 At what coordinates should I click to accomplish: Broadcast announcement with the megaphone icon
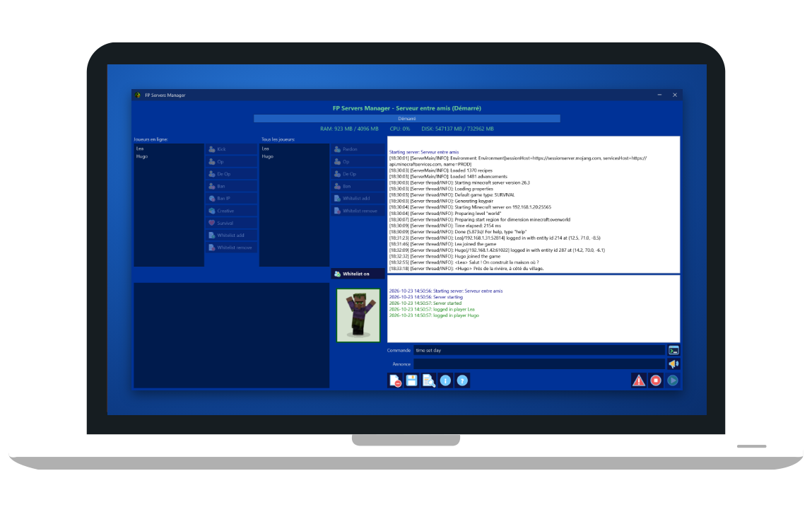673,364
